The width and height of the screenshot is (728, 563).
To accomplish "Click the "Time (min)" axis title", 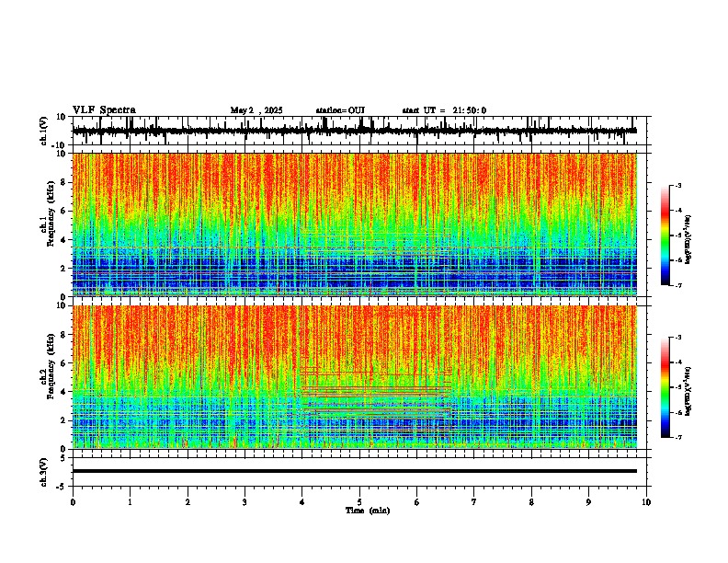I will pos(368,511).
